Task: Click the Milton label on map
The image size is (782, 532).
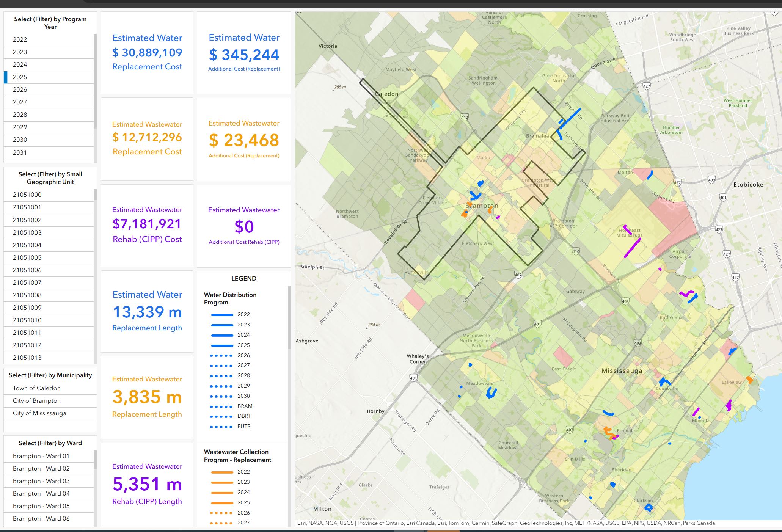Action: (x=322, y=509)
